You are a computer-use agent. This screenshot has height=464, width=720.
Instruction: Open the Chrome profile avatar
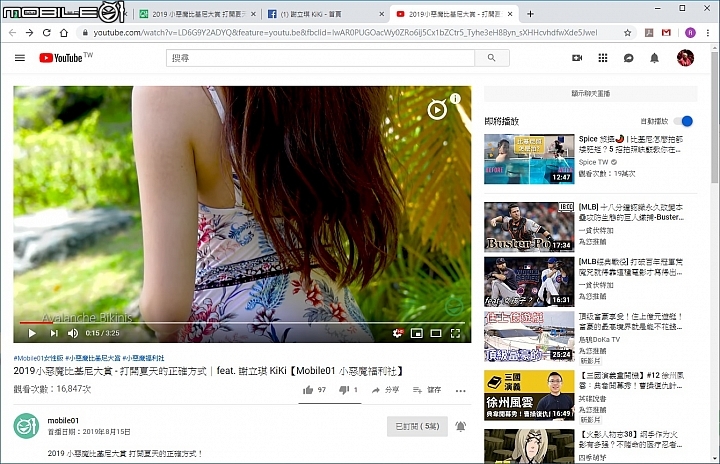690,33
